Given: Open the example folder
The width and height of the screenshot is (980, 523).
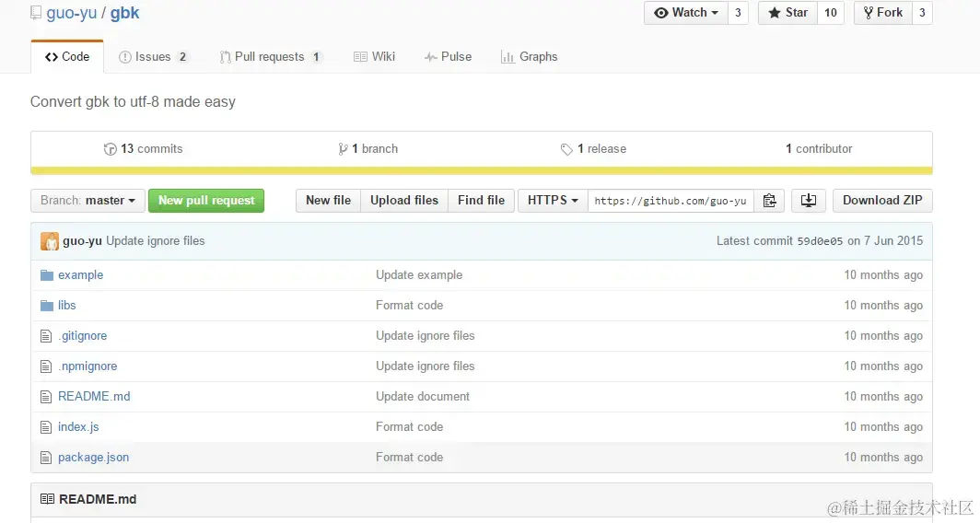Looking at the screenshot, I should (81, 275).
